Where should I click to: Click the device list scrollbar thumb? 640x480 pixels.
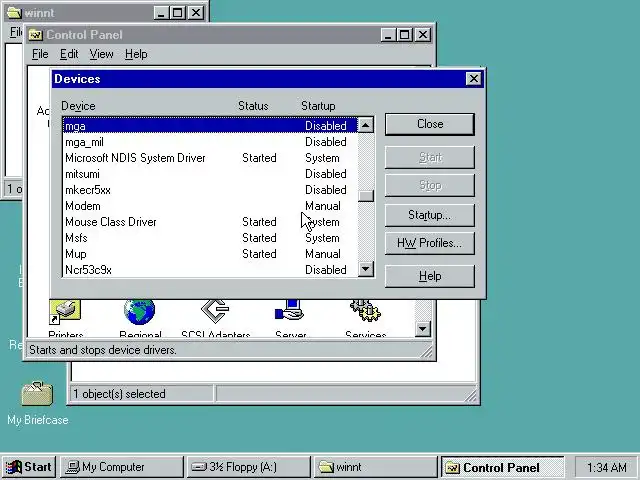(366, 196)
